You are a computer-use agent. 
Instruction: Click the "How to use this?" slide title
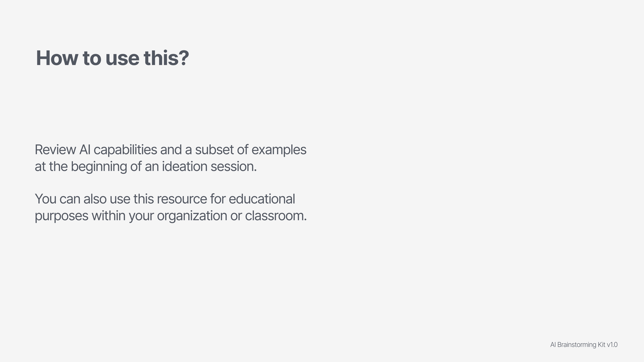[113, 58]
